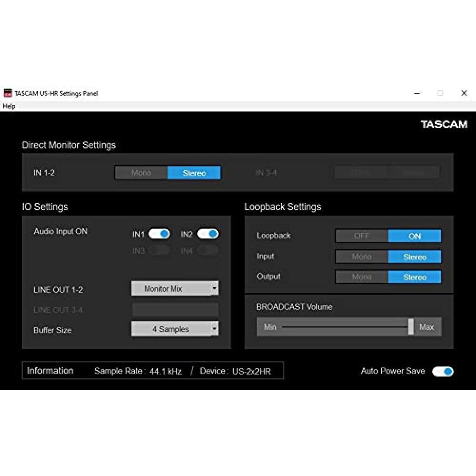Set Loopback Input to Mono

pyautogui.click(x=362, y=257)
